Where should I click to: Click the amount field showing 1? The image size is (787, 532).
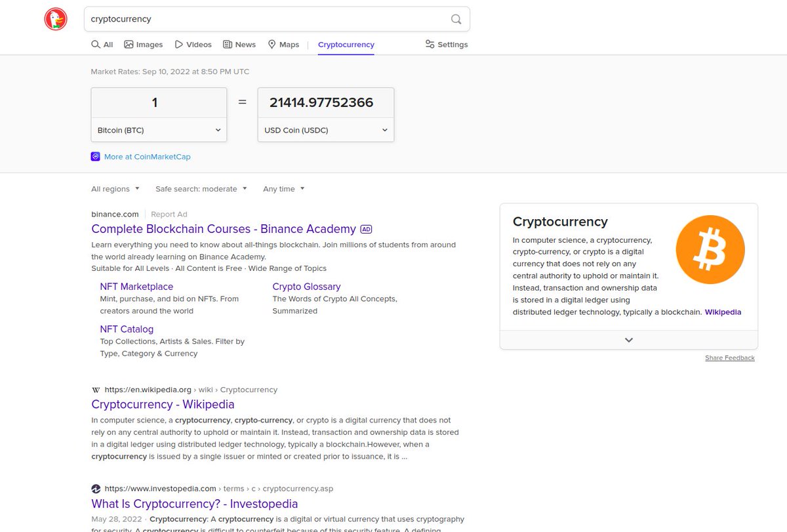159,103
